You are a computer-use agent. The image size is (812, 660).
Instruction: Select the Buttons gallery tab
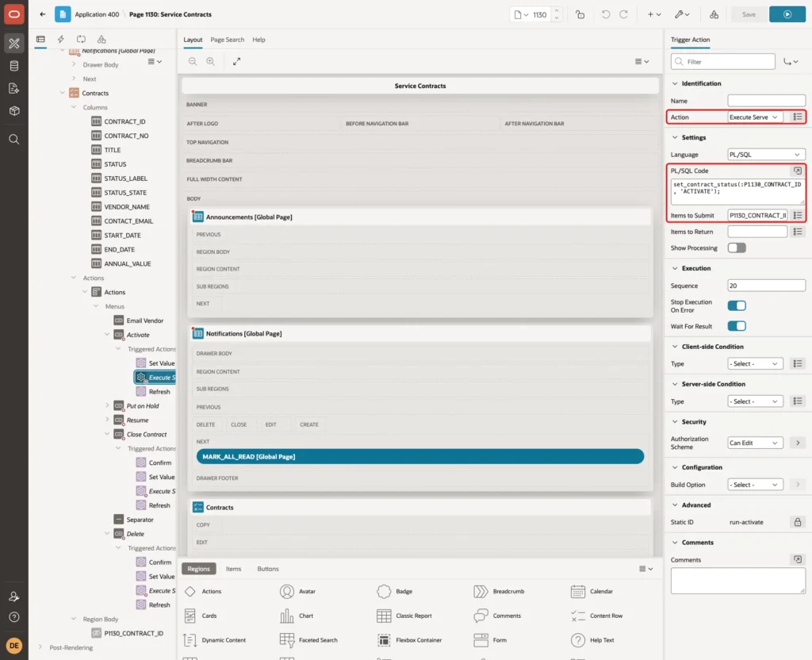(268, 569)
